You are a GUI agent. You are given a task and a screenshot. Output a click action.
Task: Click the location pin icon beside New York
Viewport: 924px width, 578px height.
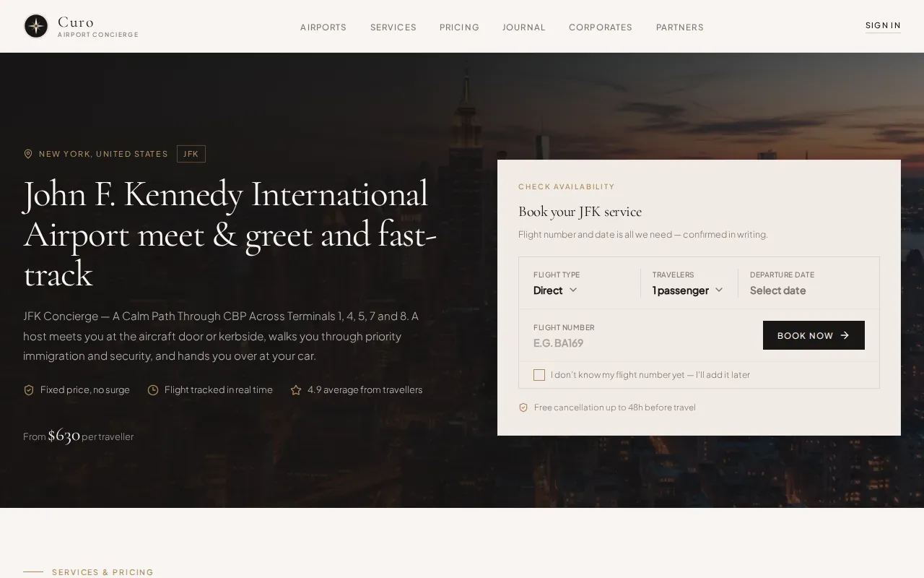(28, 154)
